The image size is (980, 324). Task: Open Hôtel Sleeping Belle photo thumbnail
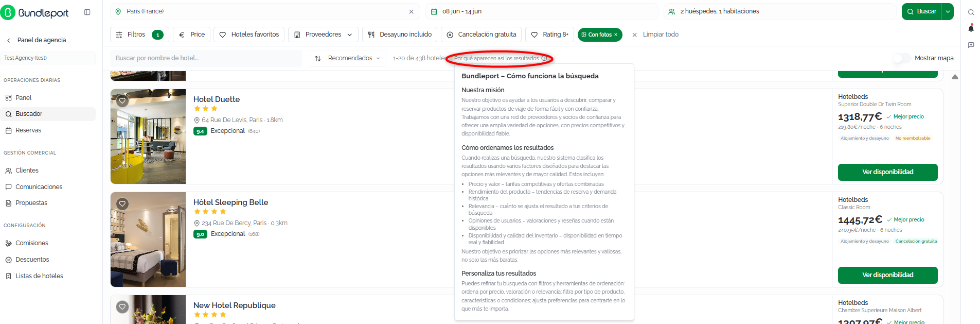(x=148, y=240)
